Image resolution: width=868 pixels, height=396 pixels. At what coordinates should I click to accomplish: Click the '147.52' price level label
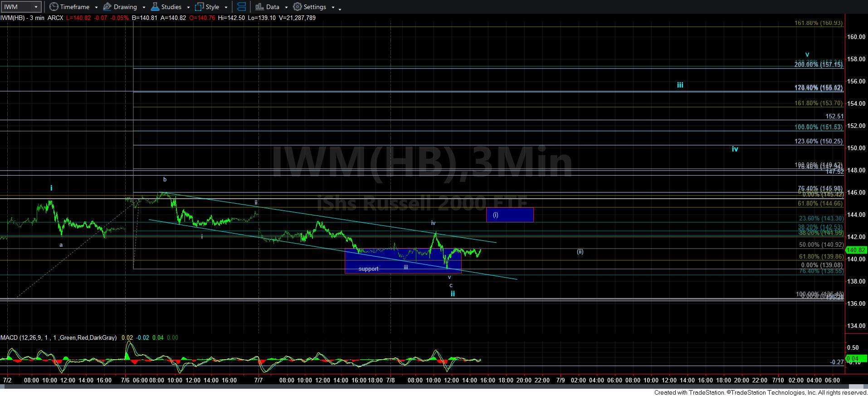[834, 172]
